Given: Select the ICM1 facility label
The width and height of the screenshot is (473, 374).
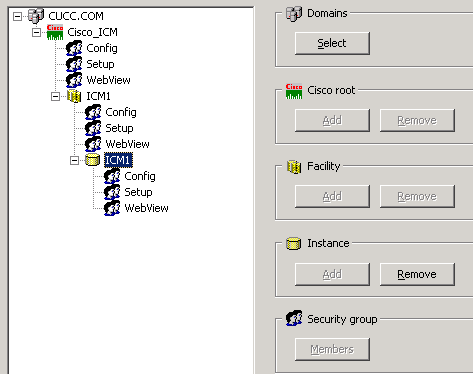Looking at the screenshot, I should click(98, 96).
